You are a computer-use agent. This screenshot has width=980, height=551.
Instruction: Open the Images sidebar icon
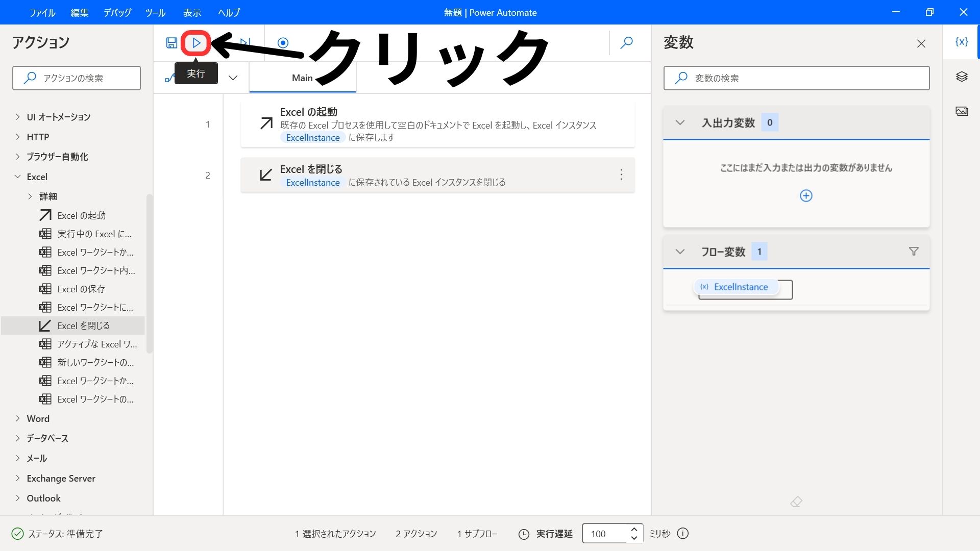[x=962, y=111]
